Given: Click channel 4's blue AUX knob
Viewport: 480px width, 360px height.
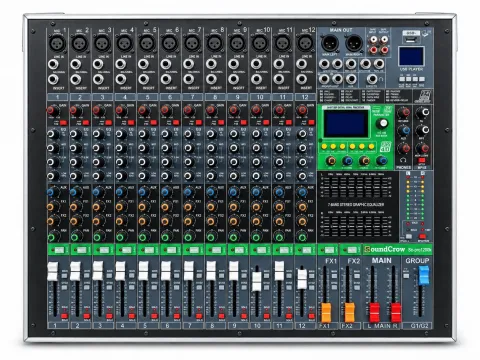Looking at the screenshot, I should coord(119,192).
